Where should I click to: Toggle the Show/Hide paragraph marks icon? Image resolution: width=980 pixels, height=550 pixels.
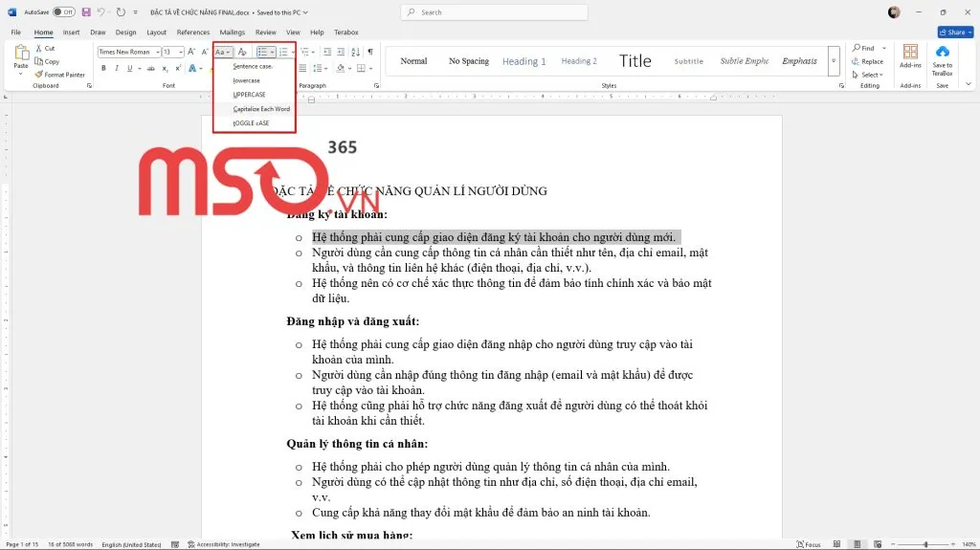[370, 52]
